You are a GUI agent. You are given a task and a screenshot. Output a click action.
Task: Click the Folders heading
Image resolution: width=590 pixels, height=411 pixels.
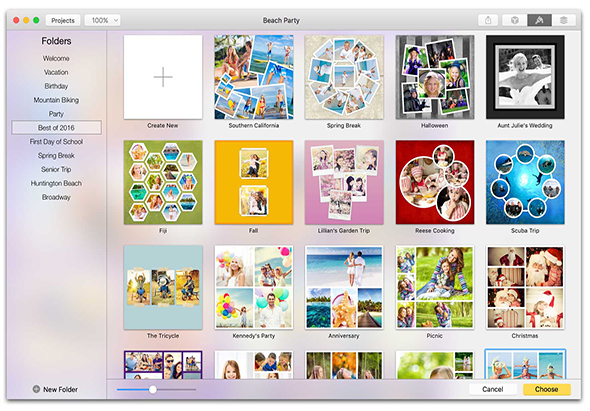tap(56, 41)
